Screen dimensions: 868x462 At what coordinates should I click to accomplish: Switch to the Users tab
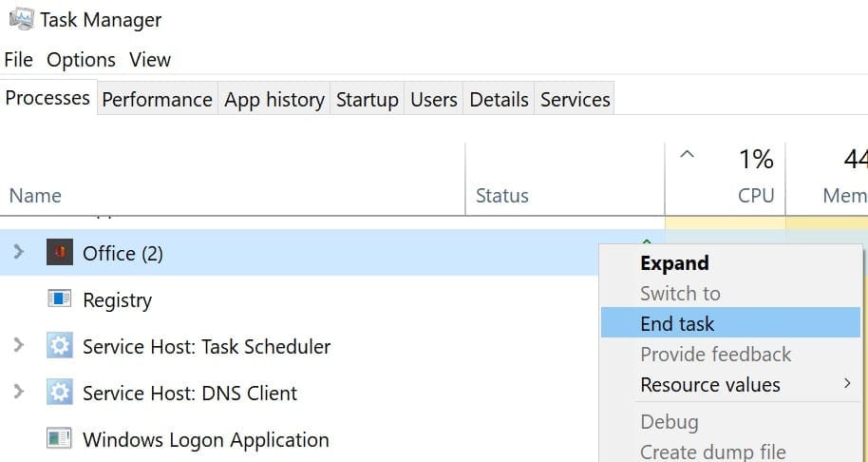433,99
